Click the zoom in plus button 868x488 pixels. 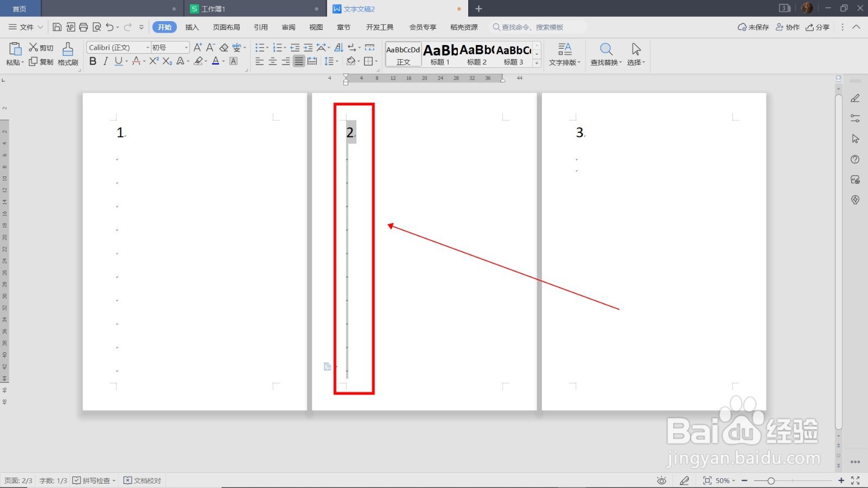coord(841,480)
